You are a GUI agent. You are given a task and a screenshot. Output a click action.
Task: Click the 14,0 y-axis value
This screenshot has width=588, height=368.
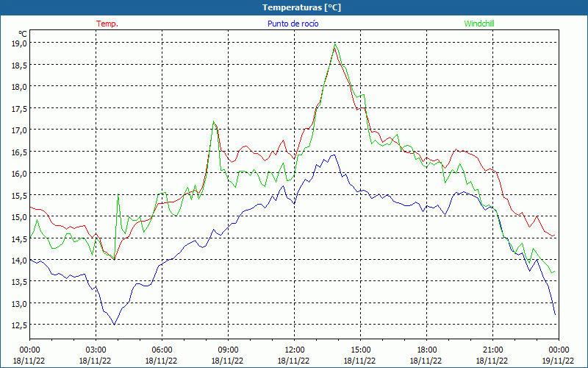pyautogui.click(x=20, y=260)
